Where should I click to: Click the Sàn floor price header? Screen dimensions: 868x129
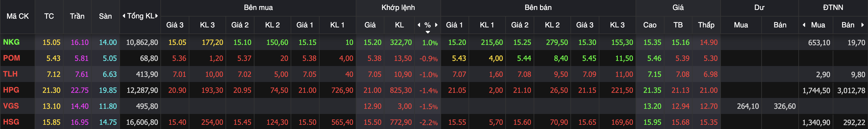click(x=105, y=16)
